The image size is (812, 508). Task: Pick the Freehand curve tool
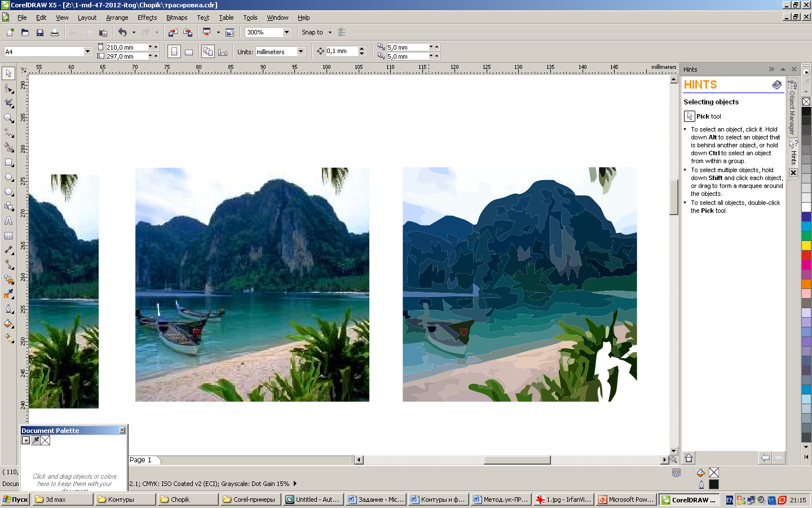coord(8,133)
